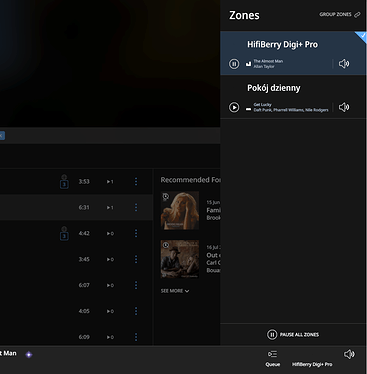
Task: Click the Group Zones link icon
Action: point(357,15)
